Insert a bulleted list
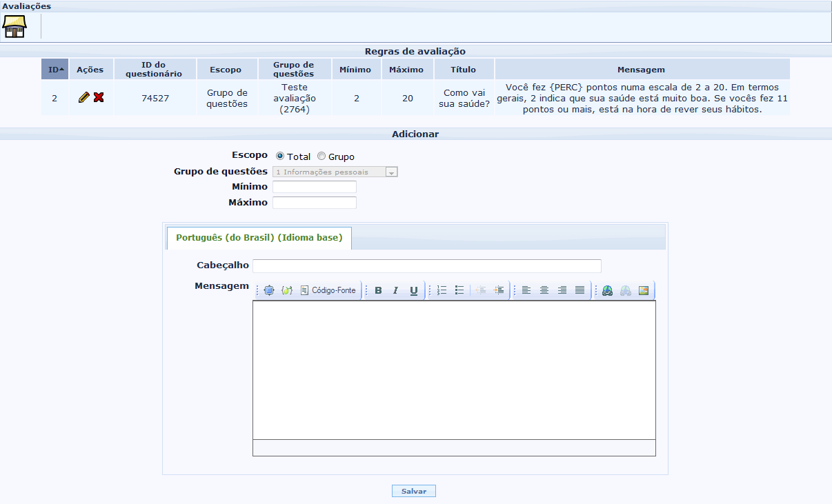The width and height of the screenshot is (832, 504). coord(459,291)
